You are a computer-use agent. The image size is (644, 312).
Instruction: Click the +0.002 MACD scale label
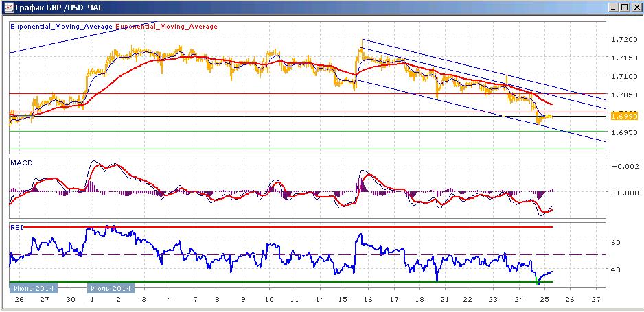625,166
